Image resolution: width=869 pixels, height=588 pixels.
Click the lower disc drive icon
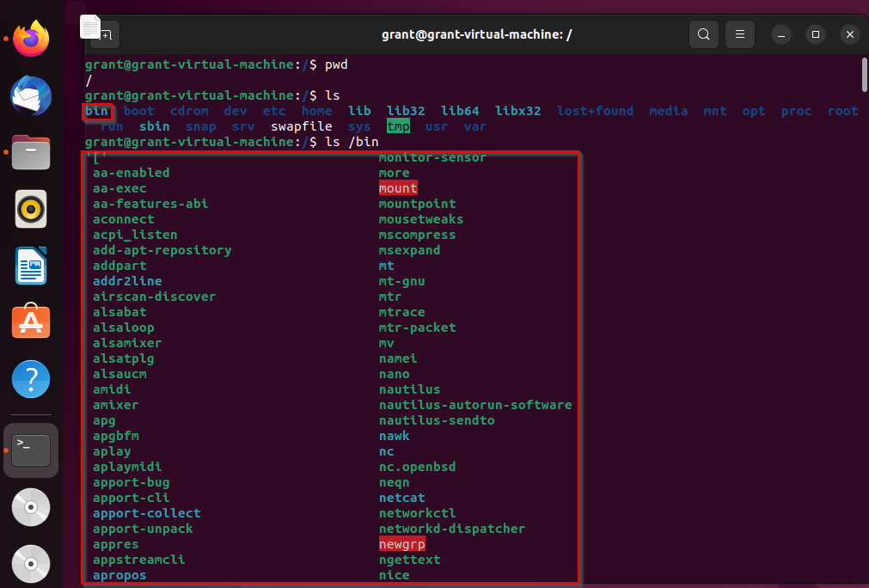click(31, 564)
